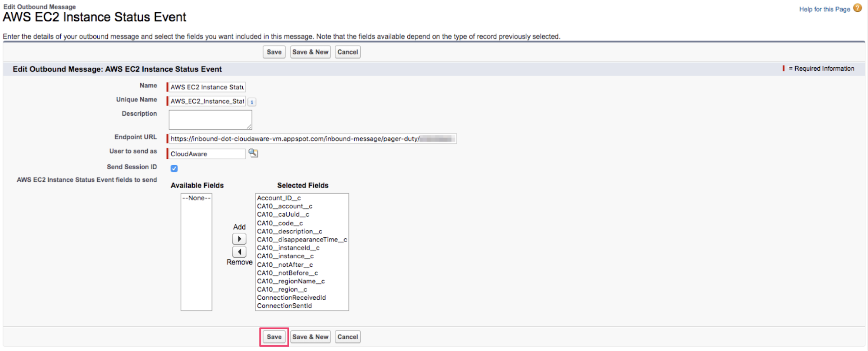Click the Remove arrow button
Image resolution: width=868 pixels, height=351 pixels.
pyautogui.click(x=239, y=252)
